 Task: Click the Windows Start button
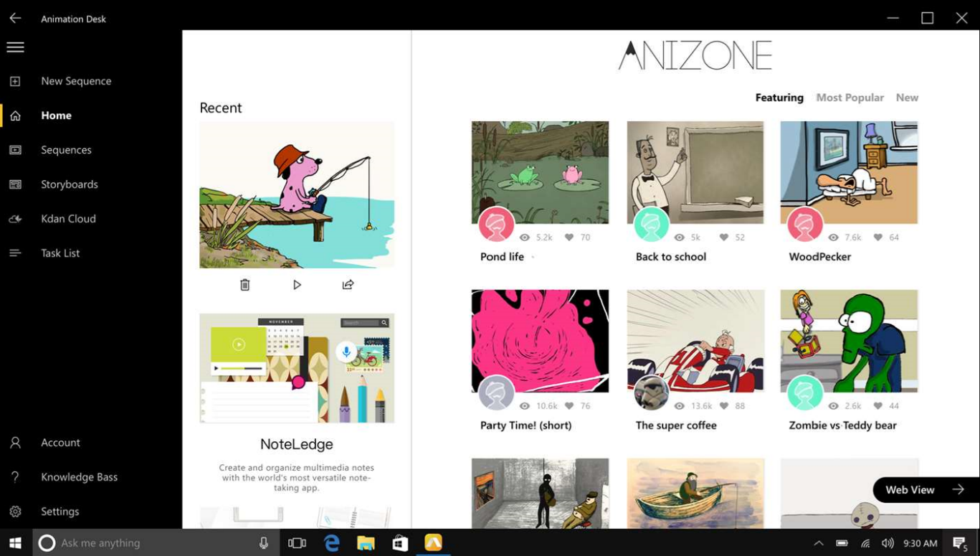point(15,543)
